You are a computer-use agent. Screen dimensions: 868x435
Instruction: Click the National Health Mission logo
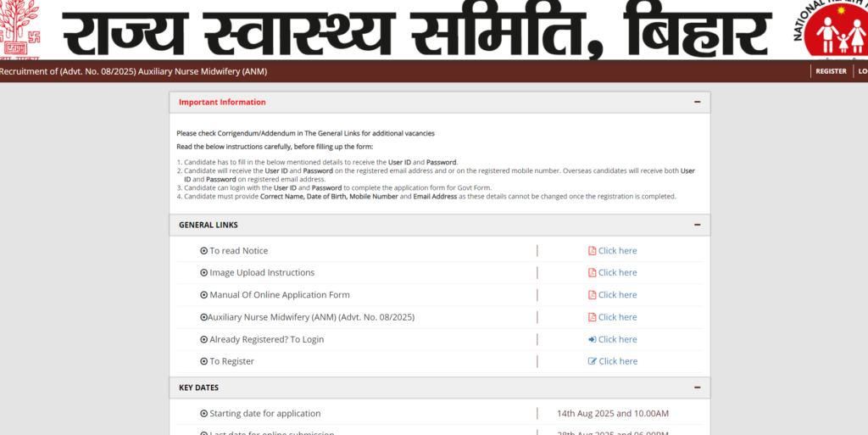831,29
